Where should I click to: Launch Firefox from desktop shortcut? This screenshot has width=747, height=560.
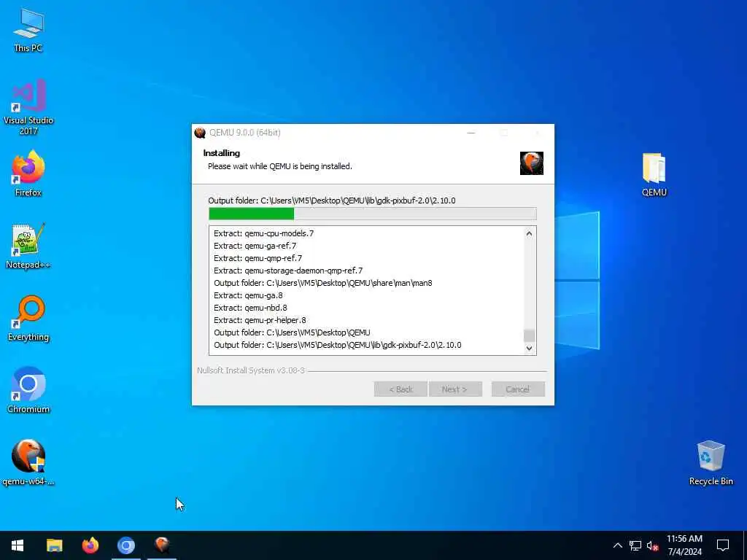[28, 174]
